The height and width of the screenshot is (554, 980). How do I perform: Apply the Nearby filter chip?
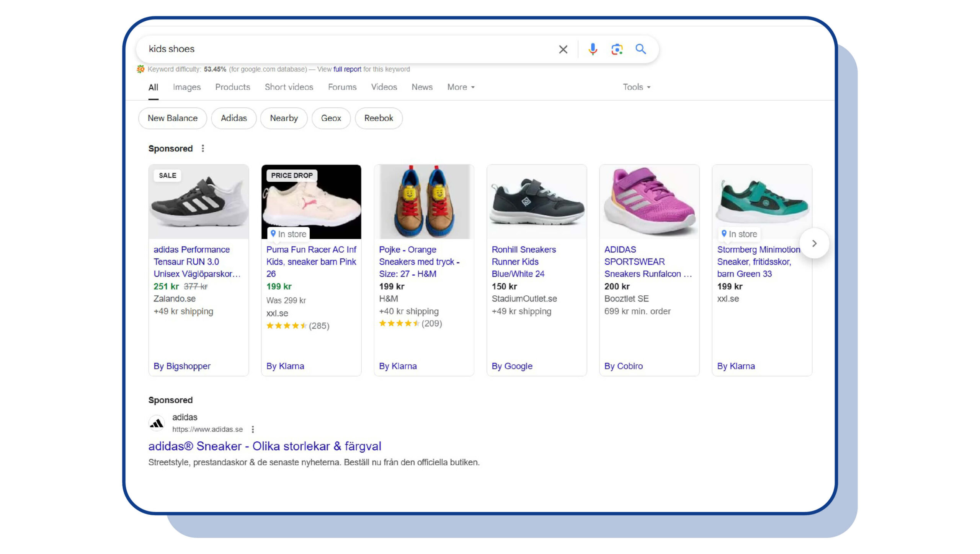tap(284, 118)
